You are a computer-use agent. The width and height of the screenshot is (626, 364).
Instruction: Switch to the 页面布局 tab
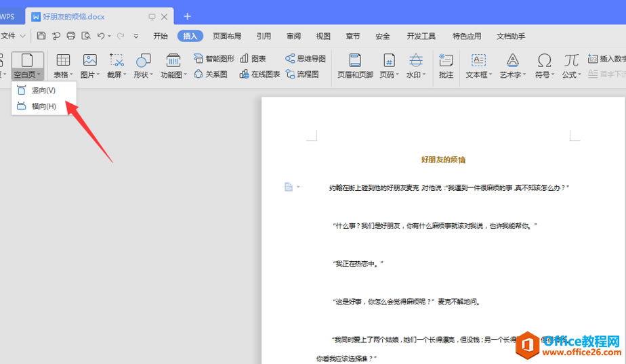point(227,37)
